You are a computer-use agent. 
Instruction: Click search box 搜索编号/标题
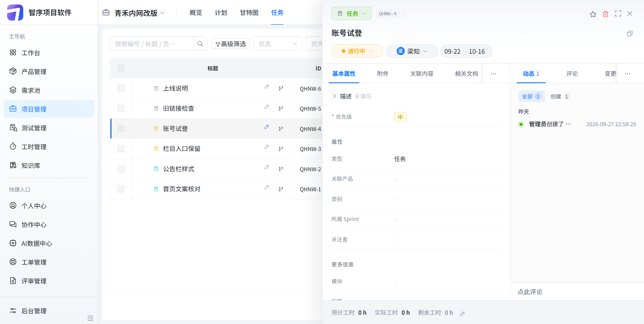coord(151,44)
